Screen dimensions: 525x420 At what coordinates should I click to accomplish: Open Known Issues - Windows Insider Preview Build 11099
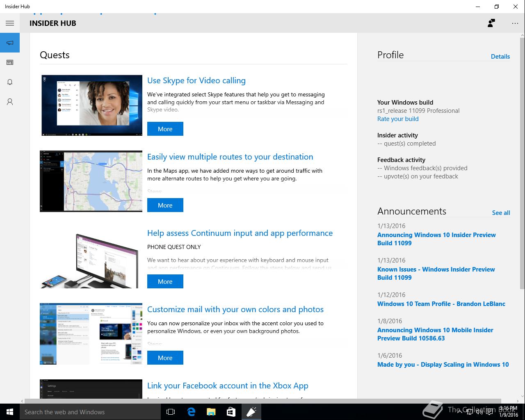(436, 274)
